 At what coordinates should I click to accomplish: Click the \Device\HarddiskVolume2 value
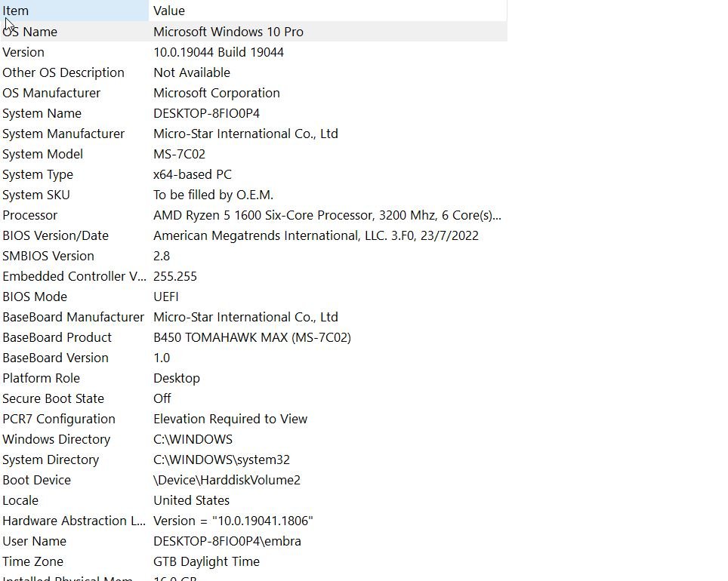[x=227, y=481]
